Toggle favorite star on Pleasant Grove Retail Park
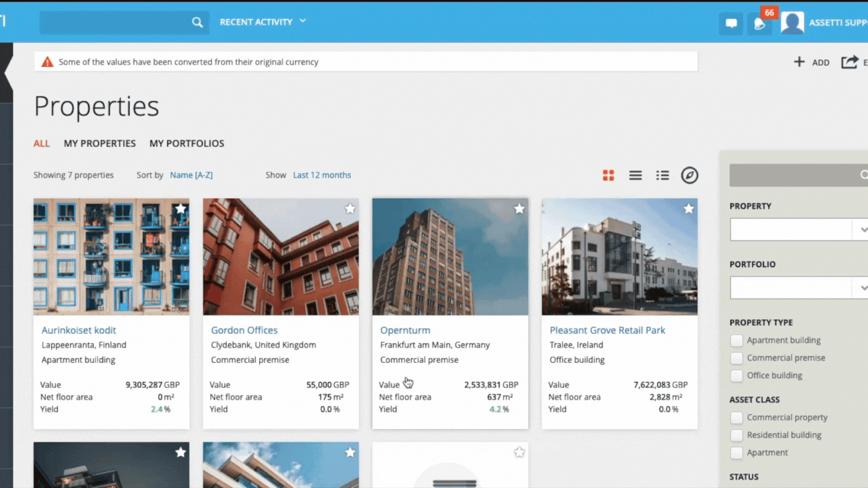This screenshot has height=488, width=868. (688, 208)
